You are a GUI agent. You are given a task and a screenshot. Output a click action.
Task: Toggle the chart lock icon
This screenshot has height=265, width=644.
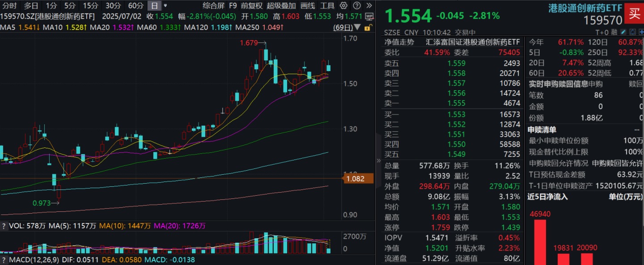(368, 28)
